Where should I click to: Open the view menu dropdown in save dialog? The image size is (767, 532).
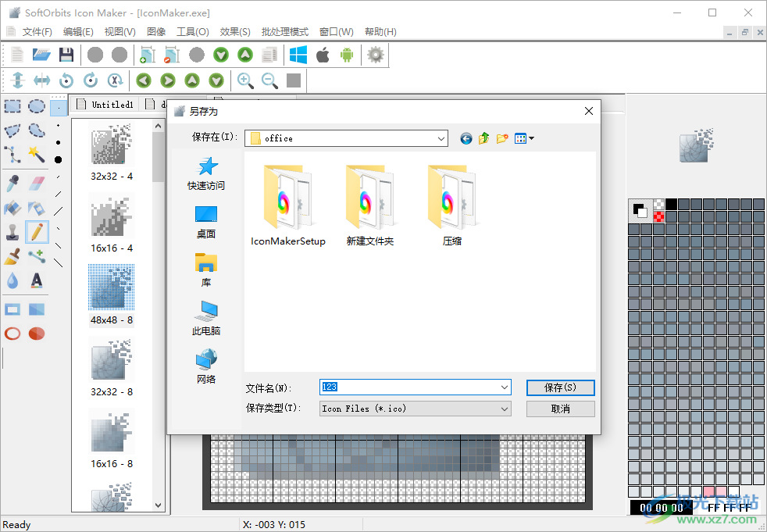click(524, 138)
